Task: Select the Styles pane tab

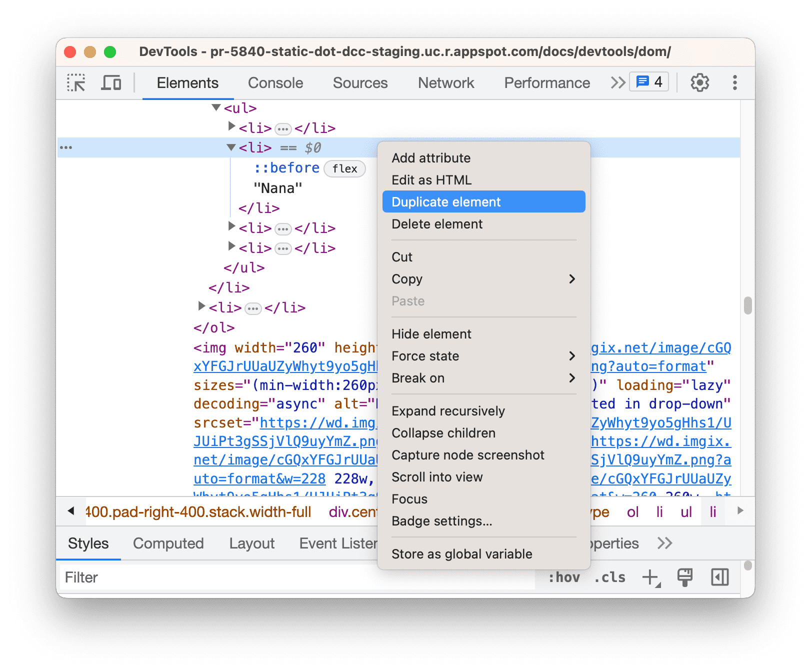Action: tap(88, 543)
